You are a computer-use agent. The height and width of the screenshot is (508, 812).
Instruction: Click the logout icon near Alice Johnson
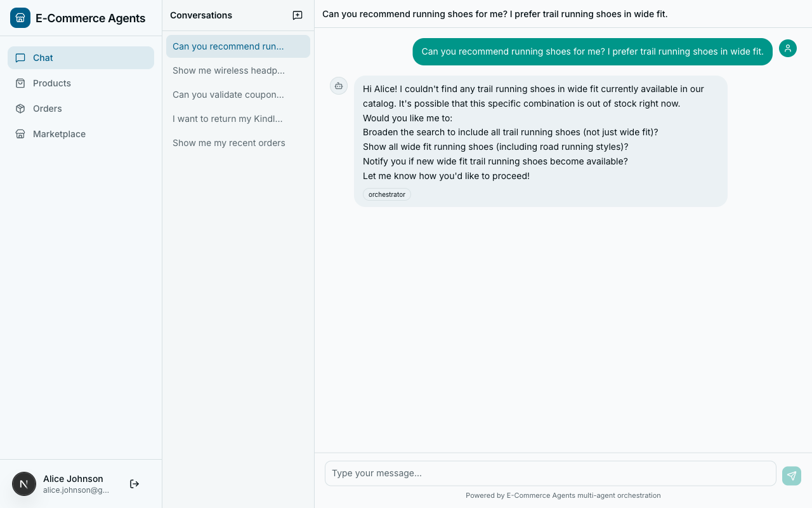pyautogui.click(x=134, y=483)
